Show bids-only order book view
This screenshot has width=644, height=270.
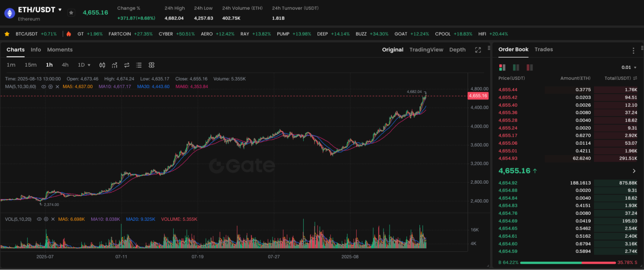coord(516,67)
